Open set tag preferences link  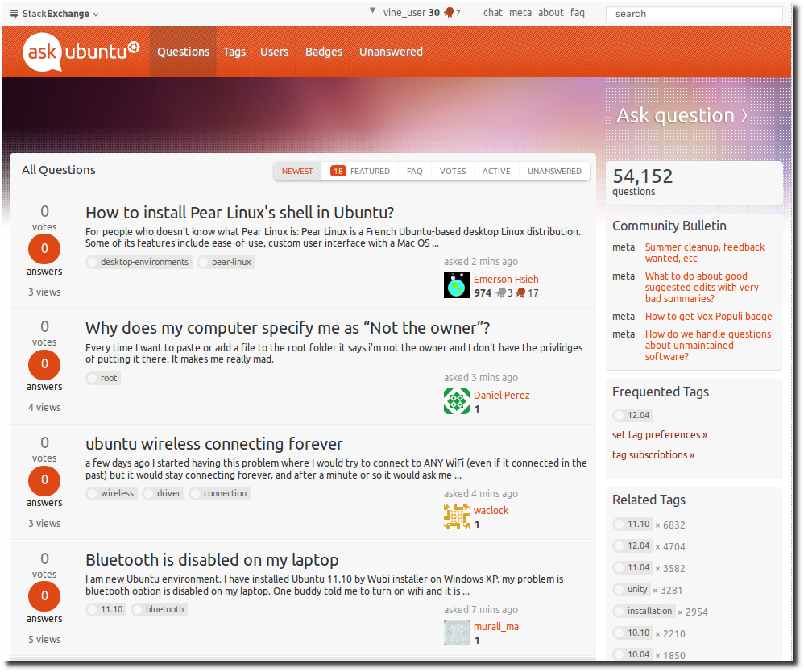point(660,435)
